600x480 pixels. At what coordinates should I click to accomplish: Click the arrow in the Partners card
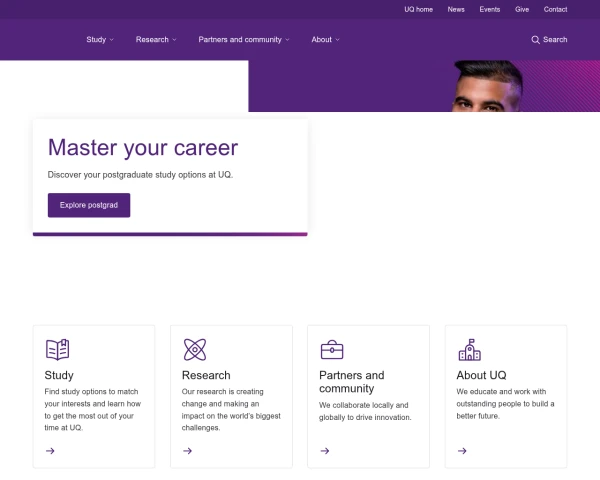[x=324, y=451]
